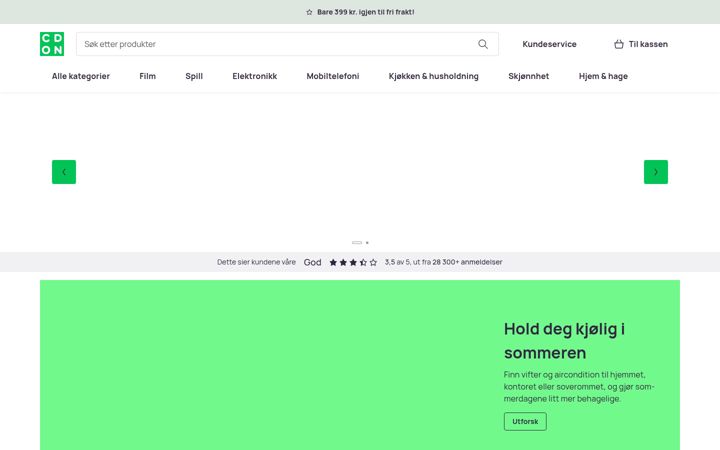Open Kjøkken & husholdning category
Image resolution: width=720 pixels, height=450 pixels.
point(433,76)
